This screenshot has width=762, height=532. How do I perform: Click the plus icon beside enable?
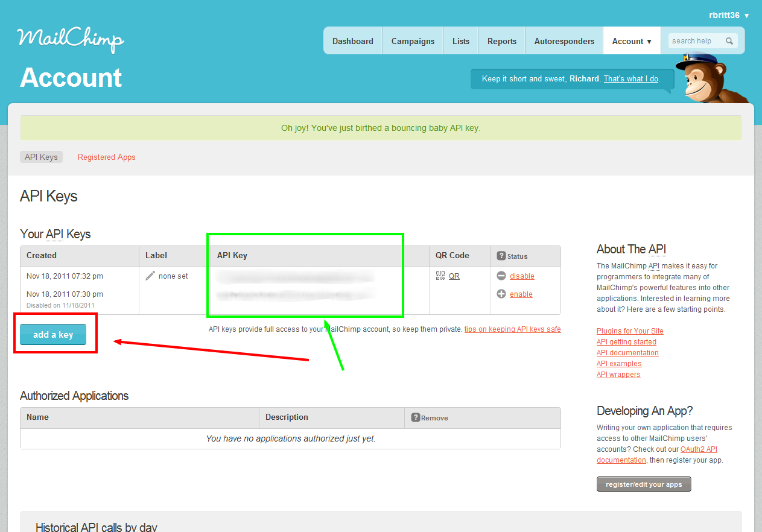[x=501, y=294]
